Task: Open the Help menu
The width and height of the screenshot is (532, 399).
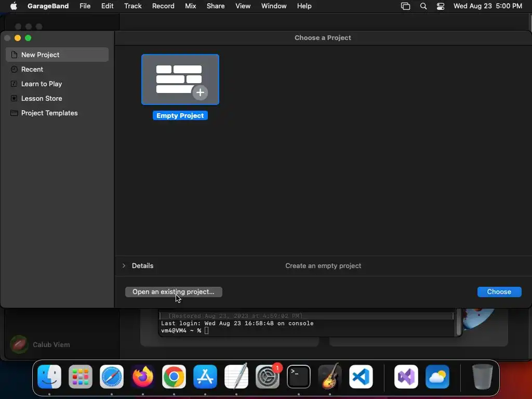Action: pyautogui.click(x=304, y=6)
